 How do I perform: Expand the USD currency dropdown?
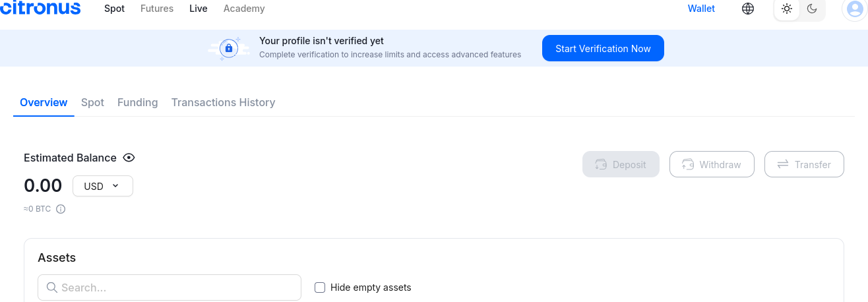[103, 186]
